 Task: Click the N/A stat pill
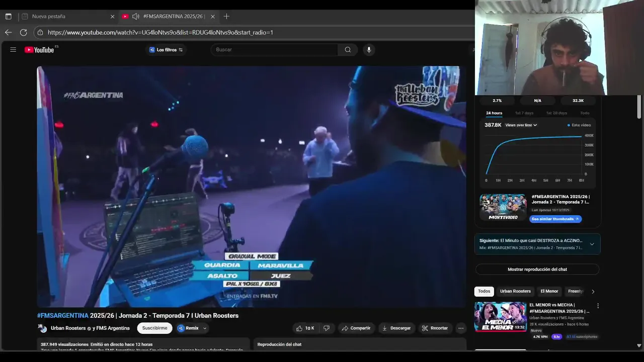[537, 101]
